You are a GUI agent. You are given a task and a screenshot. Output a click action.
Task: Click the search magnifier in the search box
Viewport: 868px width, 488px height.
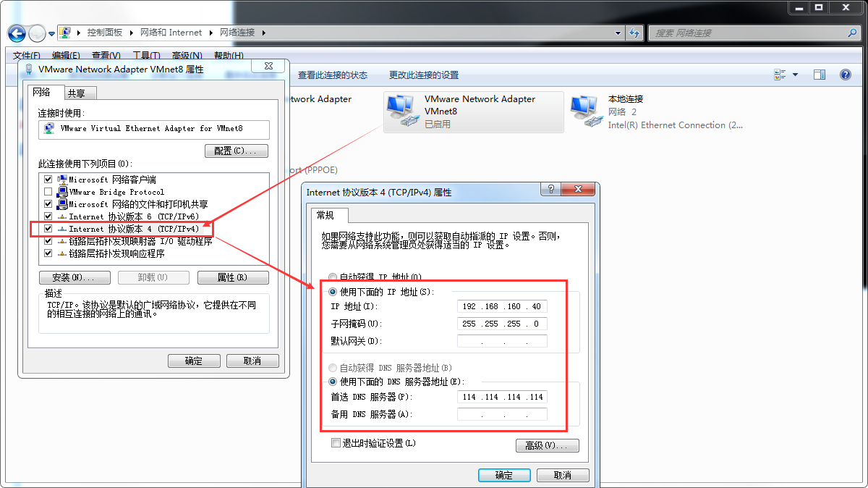pyautogui.click(x=852, y=33)
